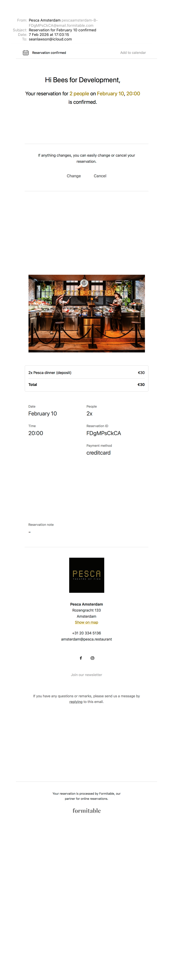Click the highlighted February 10 date in the confirmation
This screenshot has height=980, width=173.
pyautogui.click(x=110, y=94)
